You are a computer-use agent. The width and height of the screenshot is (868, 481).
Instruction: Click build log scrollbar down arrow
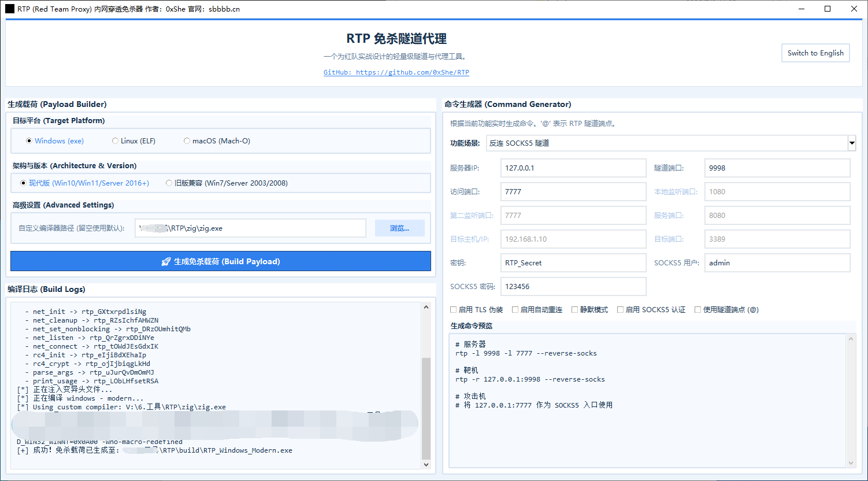point(426,464)
